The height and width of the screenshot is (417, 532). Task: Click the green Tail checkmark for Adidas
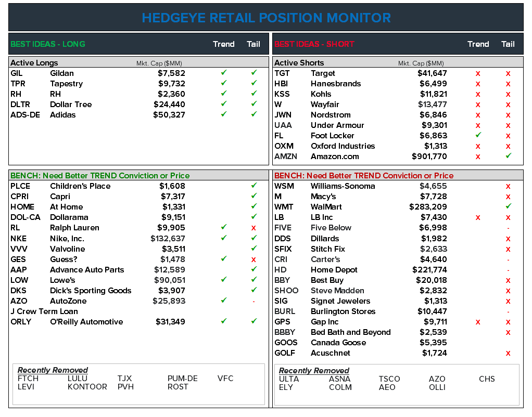(x=254, y=115)
